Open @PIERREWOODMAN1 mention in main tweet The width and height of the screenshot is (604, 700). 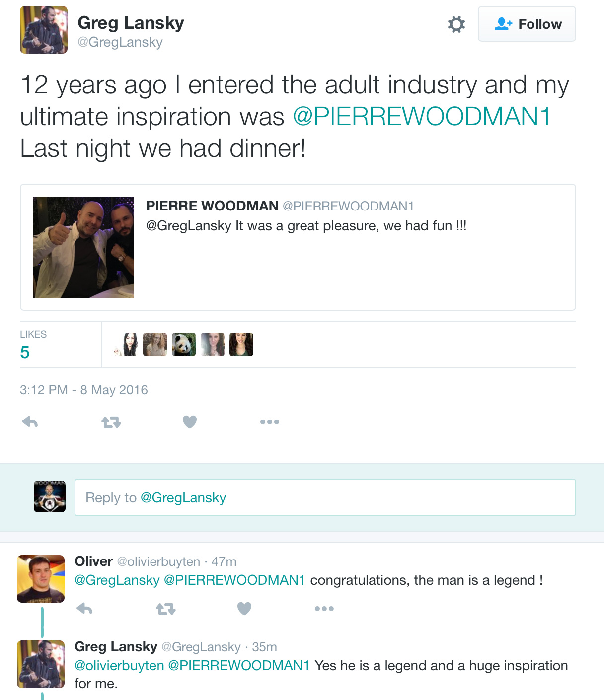(x=421, y=117)
